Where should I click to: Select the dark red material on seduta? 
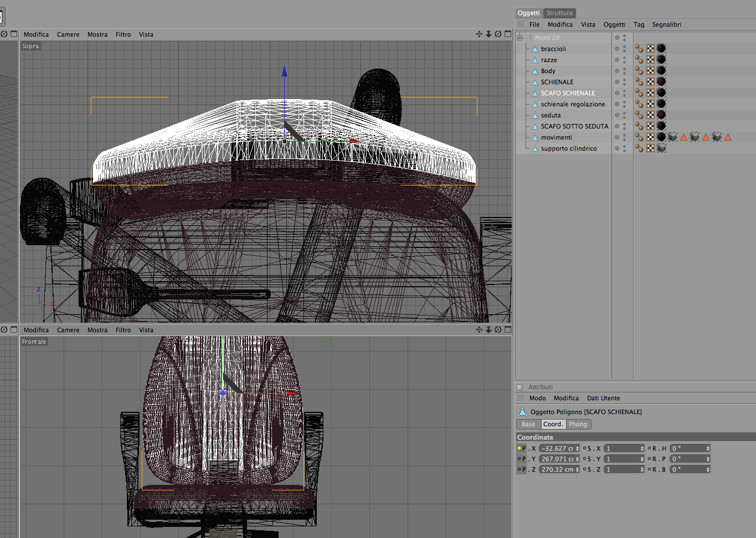(661, 115)
